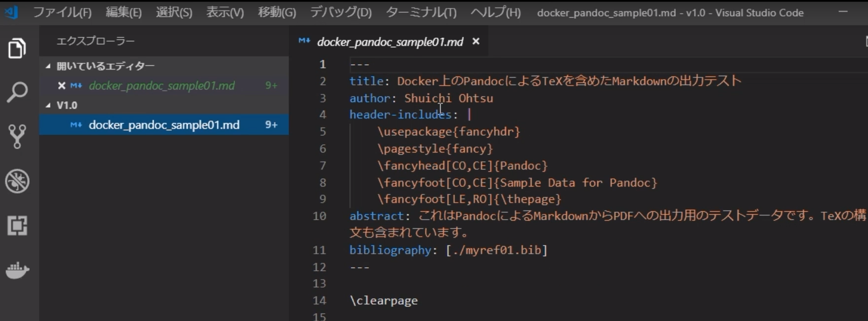This screenshot has height=321, width=868.
Task: Open the 移動(G) menu
Action: [277, 12]
